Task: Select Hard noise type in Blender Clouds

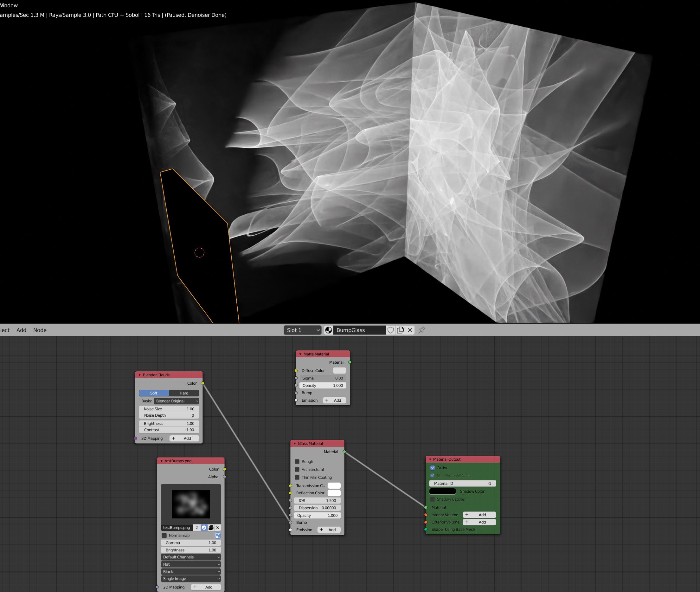Action: coord(184,393)
